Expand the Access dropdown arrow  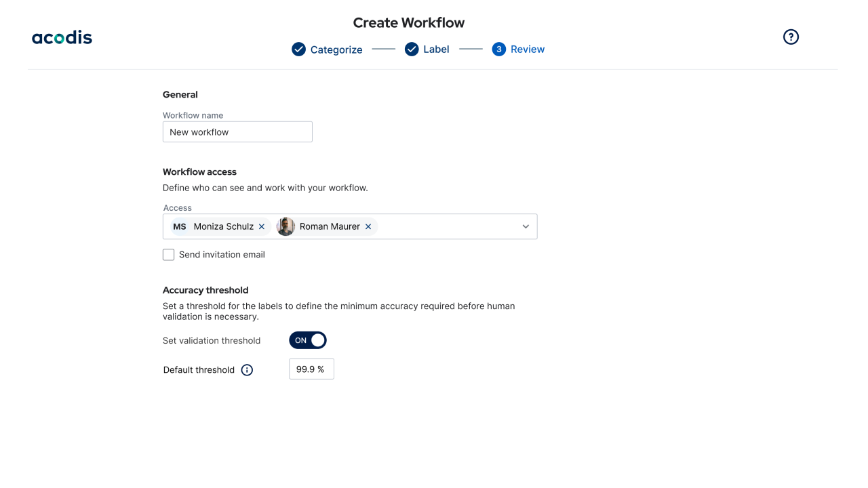tap(526, 227)
